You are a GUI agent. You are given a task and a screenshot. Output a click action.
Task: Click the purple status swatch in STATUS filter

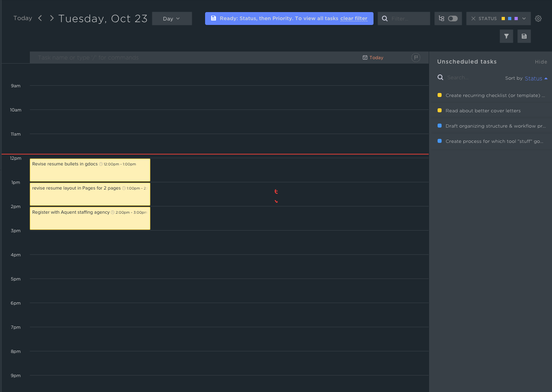pos(516,19)
